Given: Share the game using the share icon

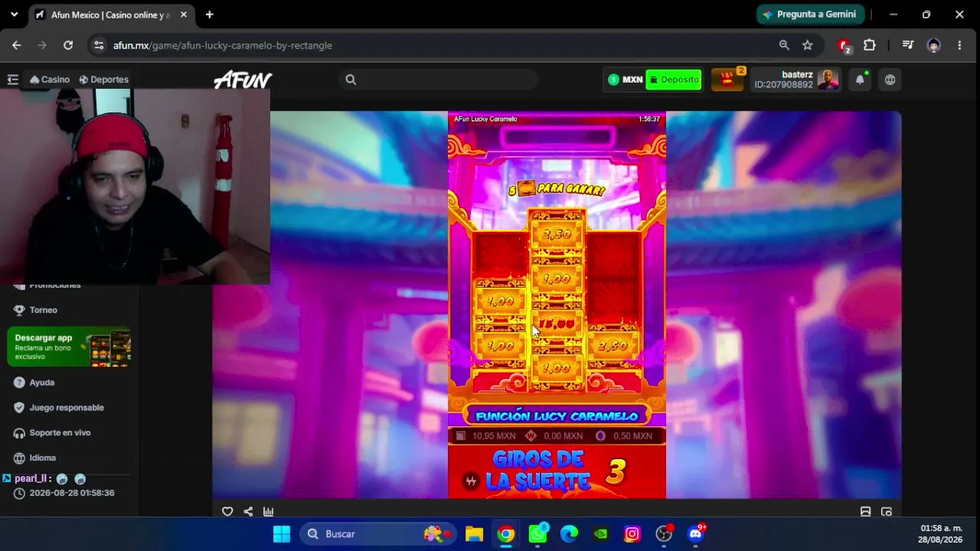Looking at the screenshot, I should pyautogui.click(x=248, y=512).
